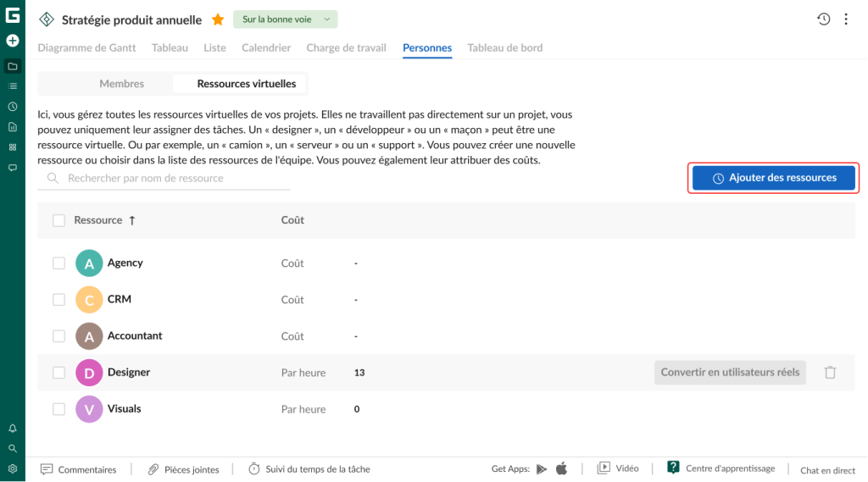Click the sidebar search magnifier icon
868x482 pixels.
(12, 448)
